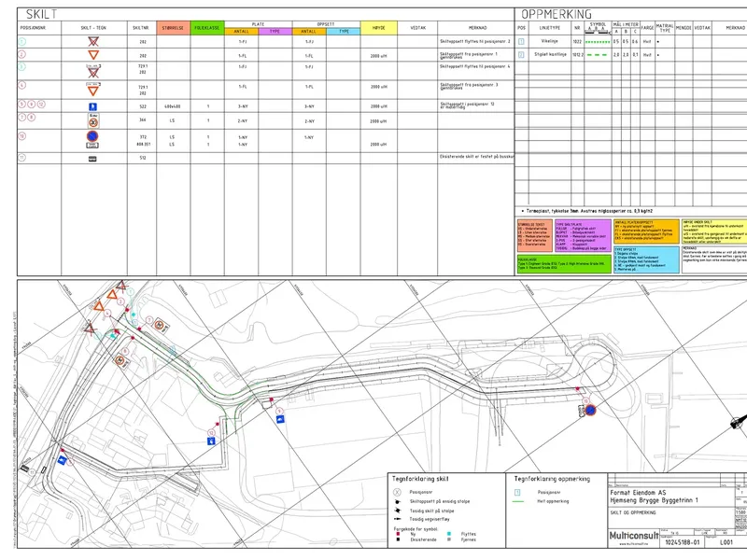The image size is (747, 560).
Task: Click the blue parking sign at map position 9
Action: click(x=281, y=419)
